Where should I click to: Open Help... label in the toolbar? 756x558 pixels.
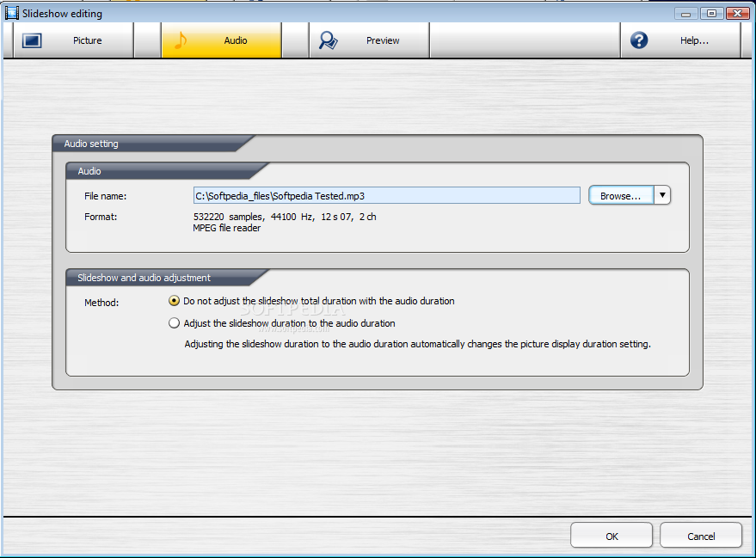694,40
